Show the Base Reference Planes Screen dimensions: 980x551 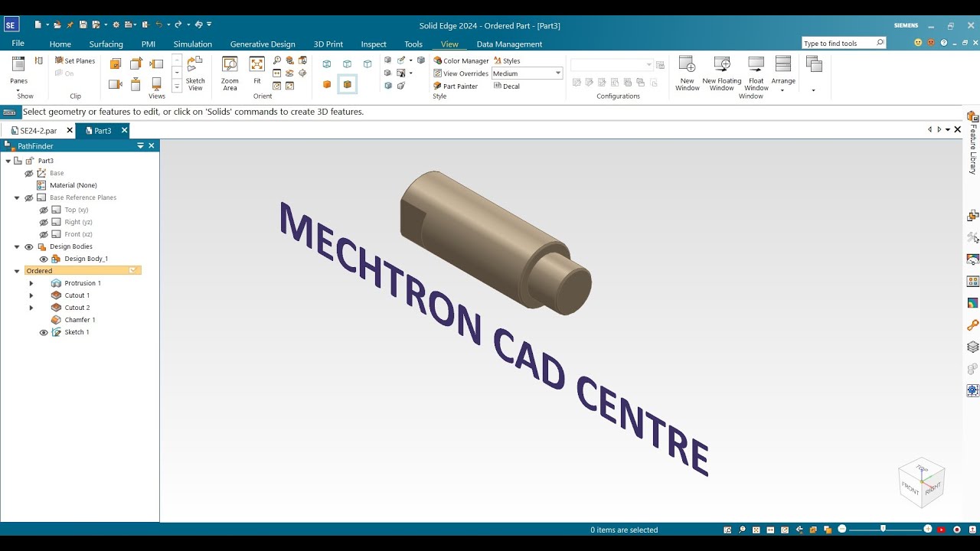pos(29,197)
